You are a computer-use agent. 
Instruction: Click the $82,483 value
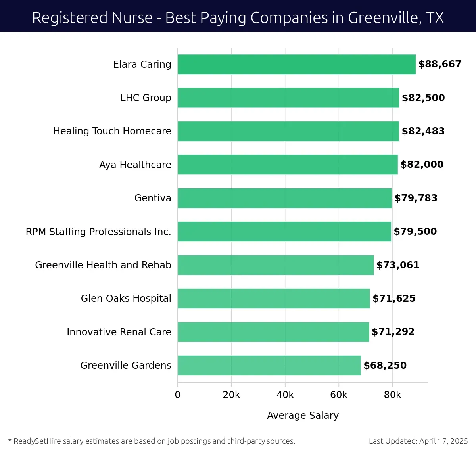(x=423, y=131)
